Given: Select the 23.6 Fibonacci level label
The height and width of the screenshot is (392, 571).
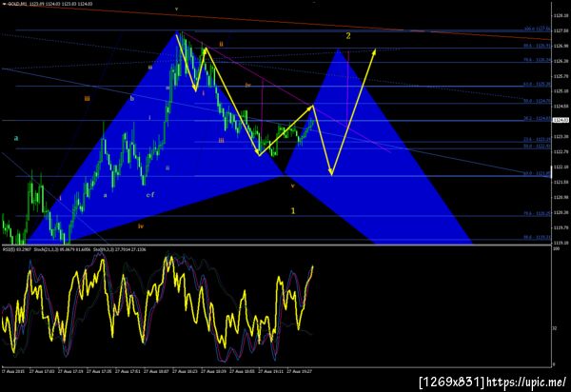Looking at the screenshot, I should pos(537,140).
